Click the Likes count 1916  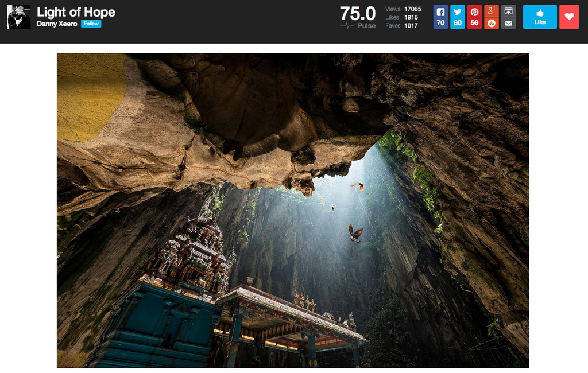pyautogui.click(x=411, y=17)
